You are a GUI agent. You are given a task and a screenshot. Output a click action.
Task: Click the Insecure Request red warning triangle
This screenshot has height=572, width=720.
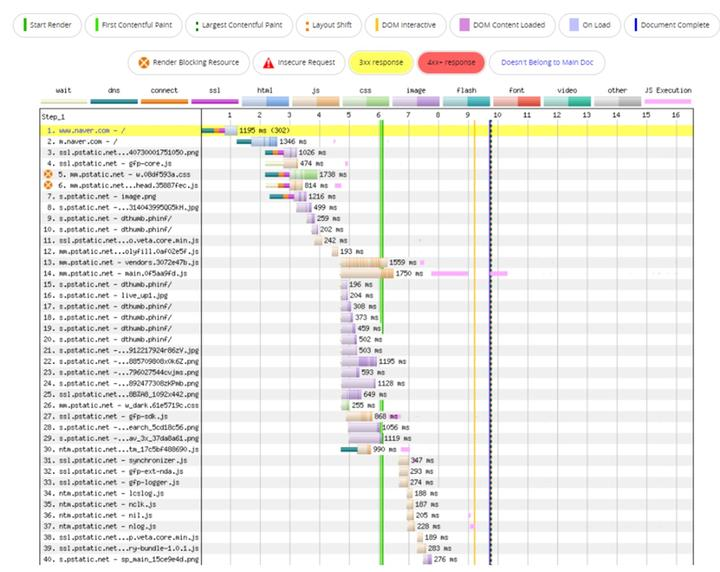pos(267,63)
